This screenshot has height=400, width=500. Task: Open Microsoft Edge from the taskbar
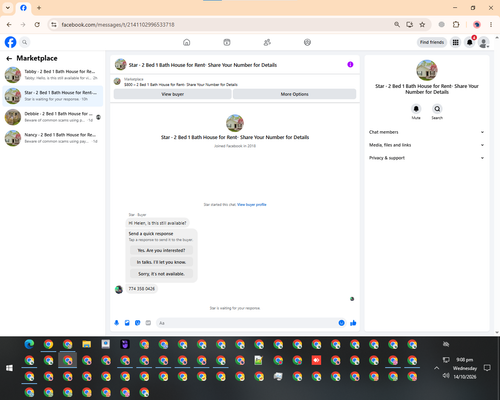(x=29, y=344)
